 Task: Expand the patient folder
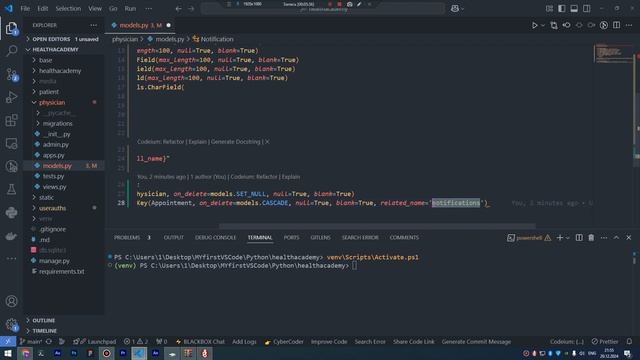tap(49, 92)
